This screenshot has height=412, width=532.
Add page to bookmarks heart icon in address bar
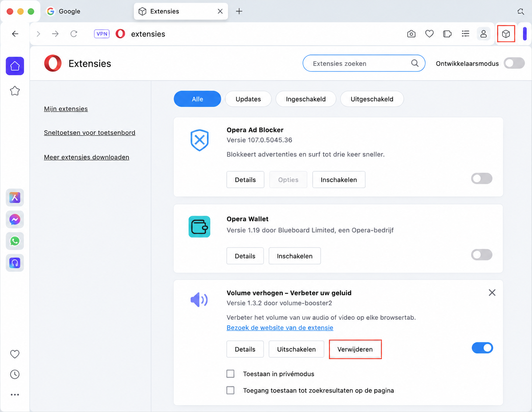point(430,34)
